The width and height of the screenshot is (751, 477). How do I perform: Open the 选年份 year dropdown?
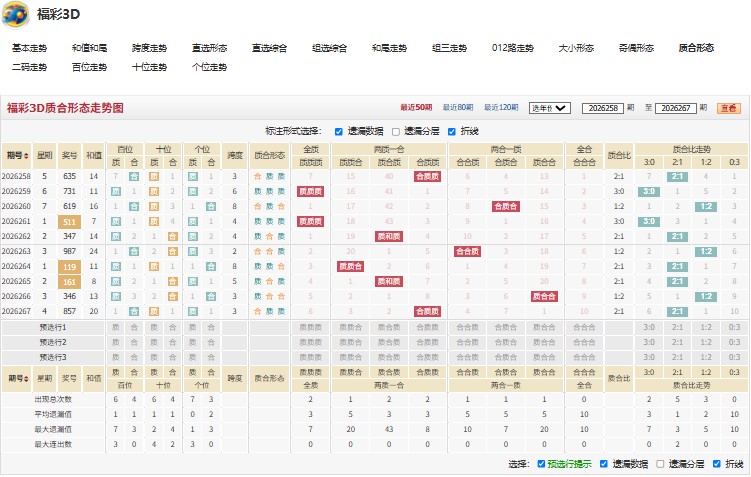coord(549,108)
